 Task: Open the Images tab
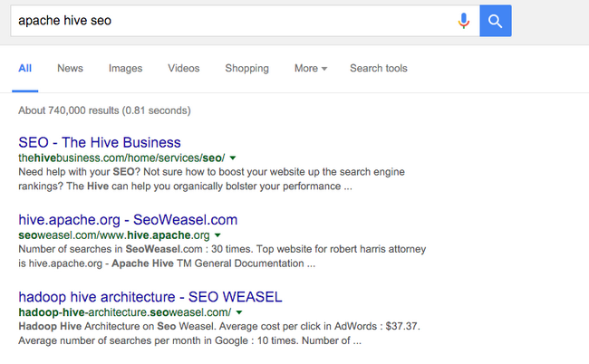click(x=125, y=69)
